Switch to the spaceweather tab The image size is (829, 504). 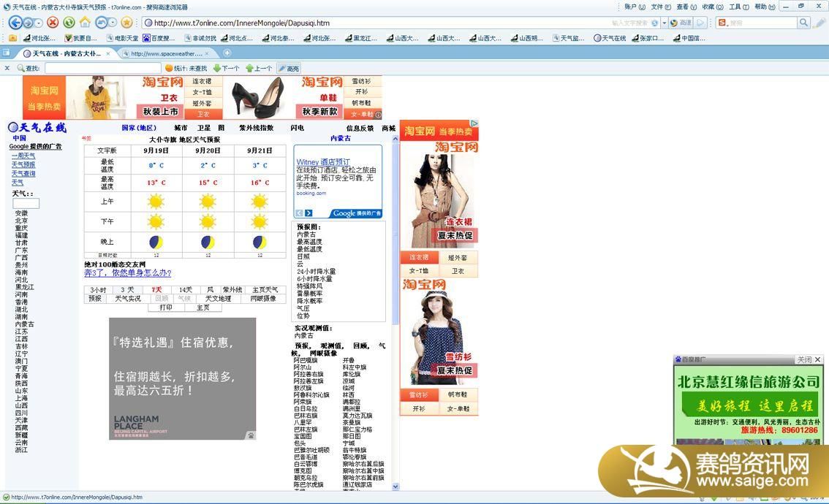[167, 53]
